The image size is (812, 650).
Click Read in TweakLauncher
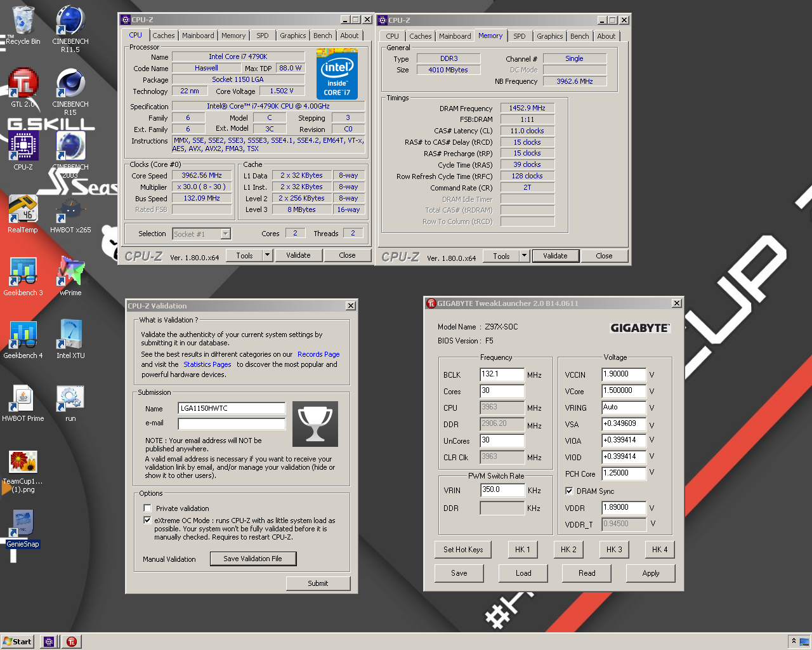pyautogui.click(x=587, y=573)
